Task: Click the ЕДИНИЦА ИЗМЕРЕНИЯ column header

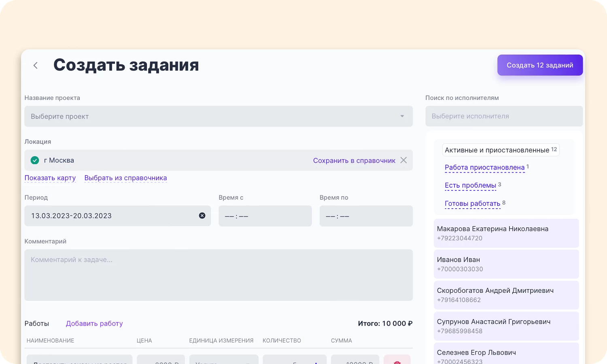Action: 221,341
